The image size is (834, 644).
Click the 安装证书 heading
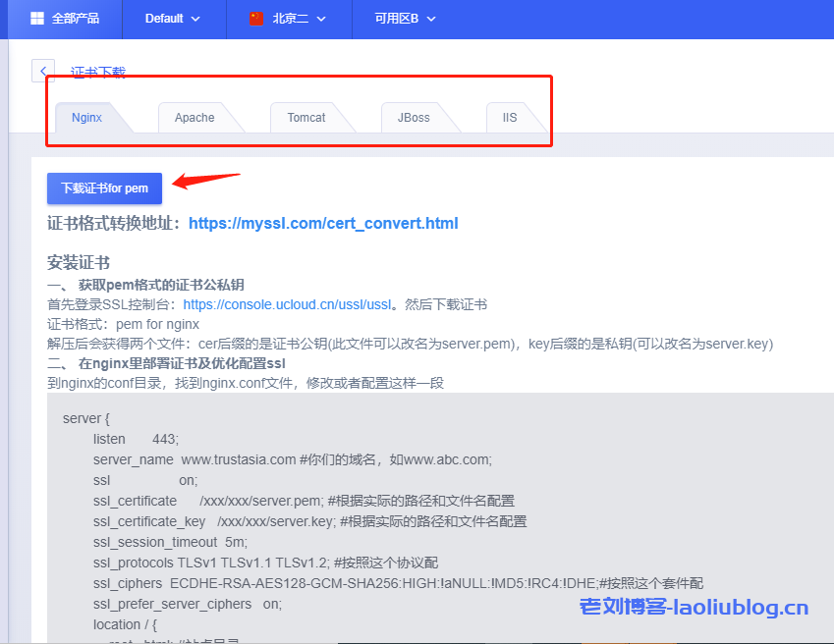click(x=79, y=263)
